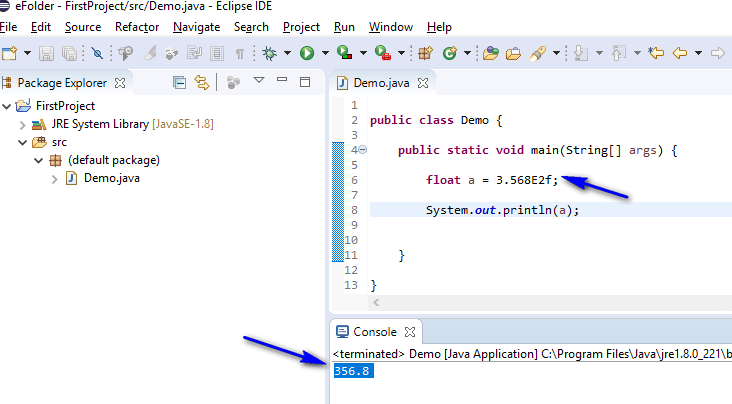Toggle Link with Editor in Package Explorer

pos(202,83)
